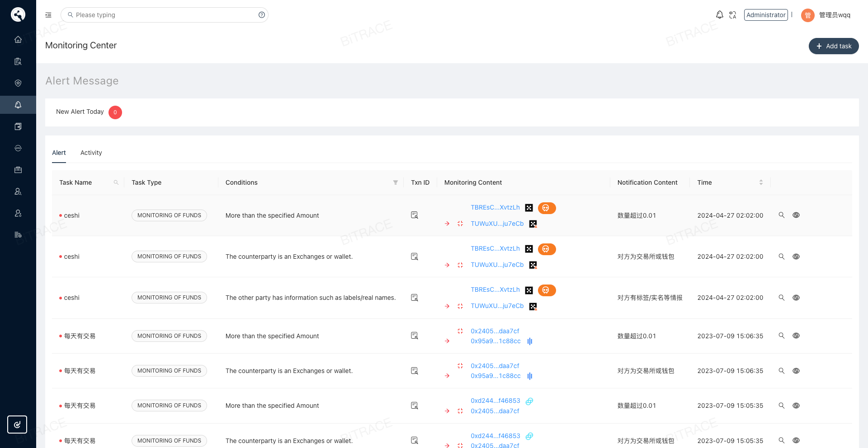The width and height of the screenshot is (868, 448).
Task: Select the bell monitoring sidebar icon
Action: click(18, 105)
